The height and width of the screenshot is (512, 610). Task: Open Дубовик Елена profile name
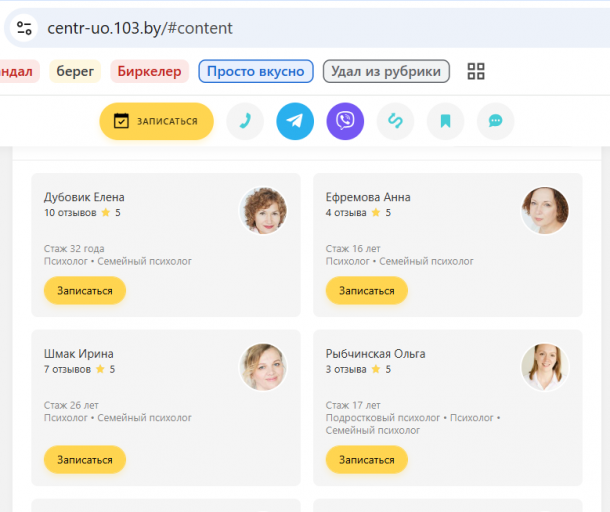click(x=84, y=197)
